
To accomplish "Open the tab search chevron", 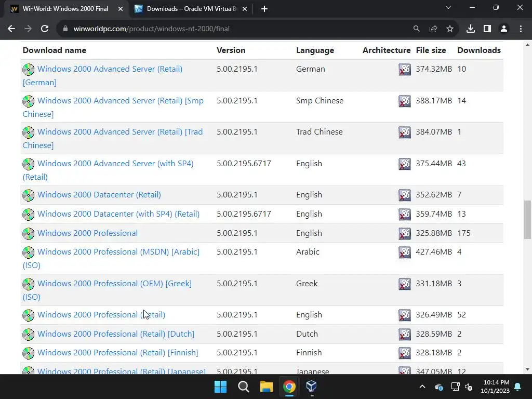I will click(x=448, y=7).
